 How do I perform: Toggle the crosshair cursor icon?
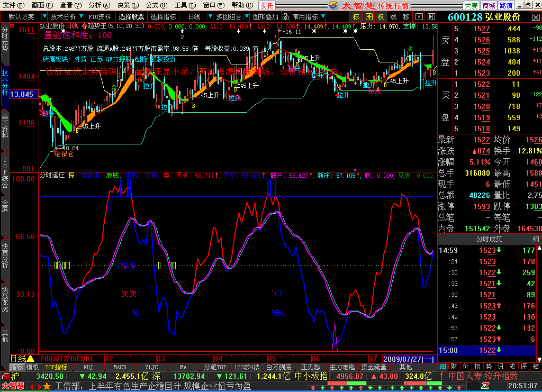tap(369, 16)
